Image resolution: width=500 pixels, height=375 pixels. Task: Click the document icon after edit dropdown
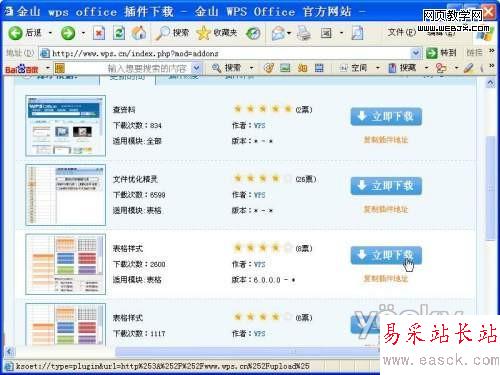(x=358, y=33)
